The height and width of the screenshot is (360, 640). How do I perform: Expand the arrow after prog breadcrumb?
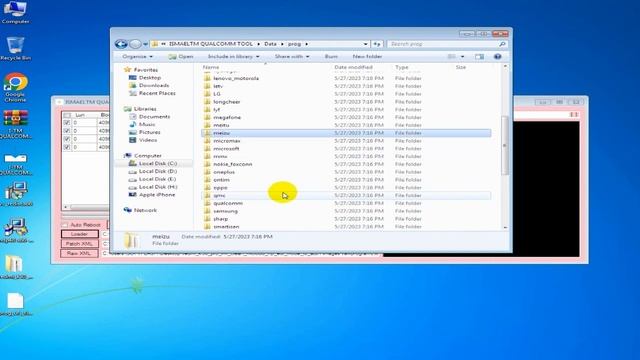click(x=306, y=44)
